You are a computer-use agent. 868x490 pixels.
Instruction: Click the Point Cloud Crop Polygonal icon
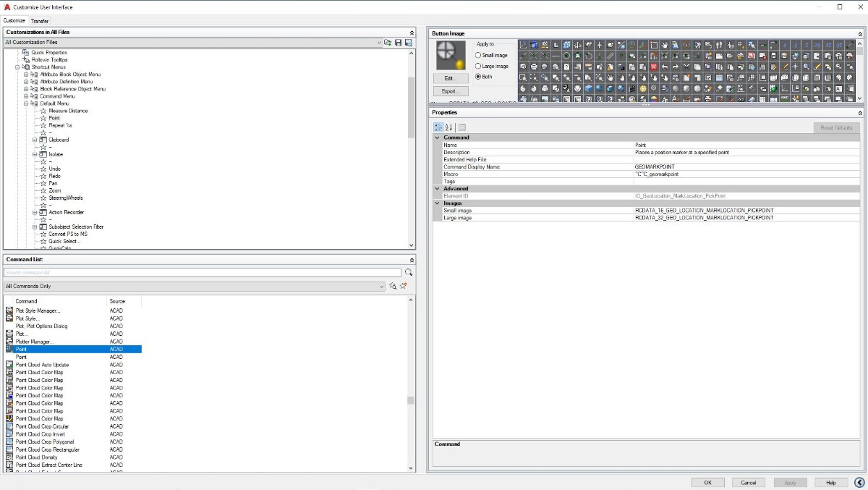tap(9, 442)
